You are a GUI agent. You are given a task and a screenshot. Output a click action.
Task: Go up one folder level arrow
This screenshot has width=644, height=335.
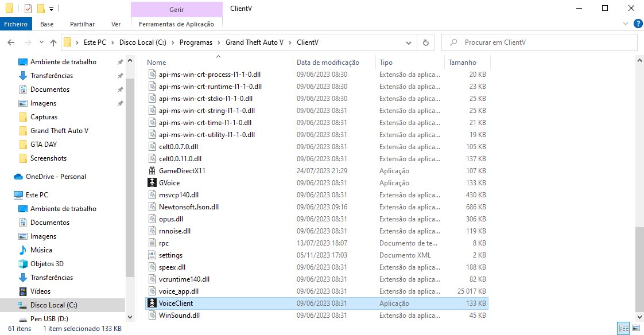coord(53,42)
